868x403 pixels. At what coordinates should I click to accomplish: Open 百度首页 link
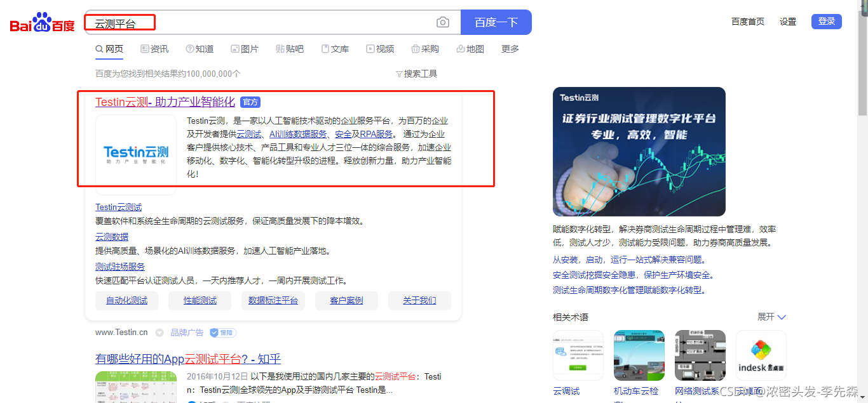point(748,22)
